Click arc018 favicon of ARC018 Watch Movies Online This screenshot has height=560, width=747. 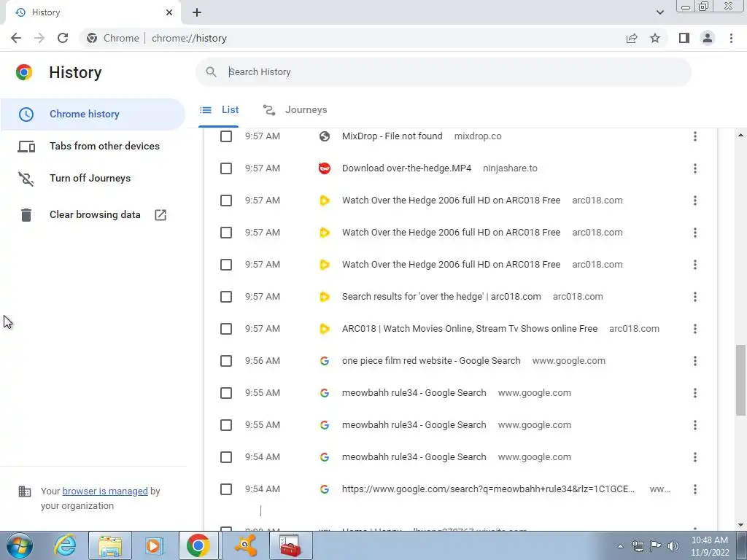pos(325,329)
